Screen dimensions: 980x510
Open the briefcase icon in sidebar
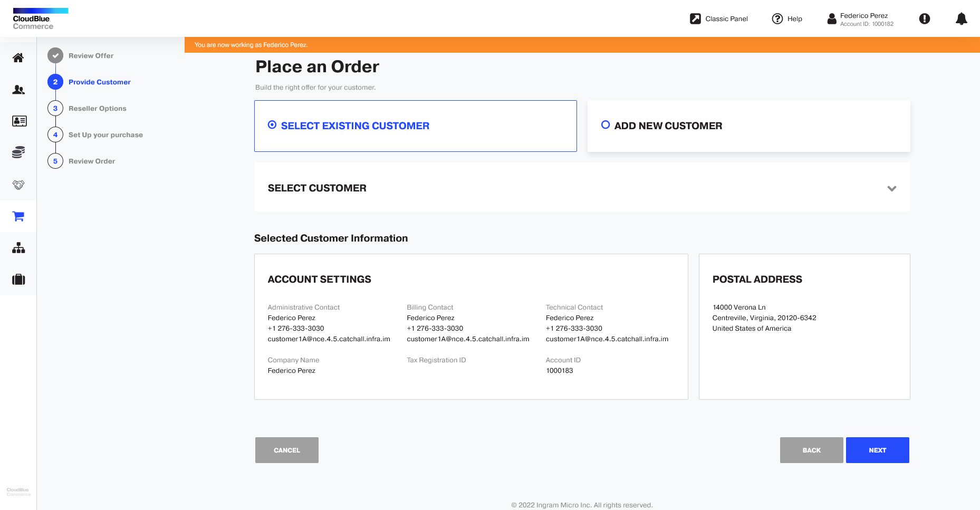(18, 280)
